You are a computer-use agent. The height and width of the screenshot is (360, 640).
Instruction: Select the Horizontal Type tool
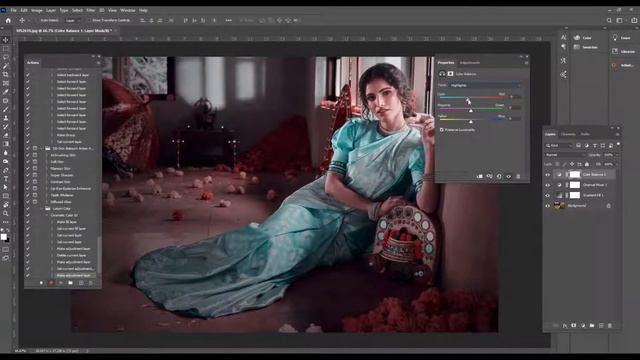point(6,178)
